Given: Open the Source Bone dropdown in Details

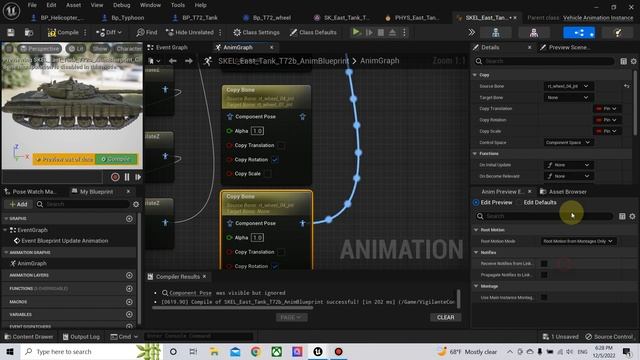Looking at the screenshot, I should click(x=568, y=86).
